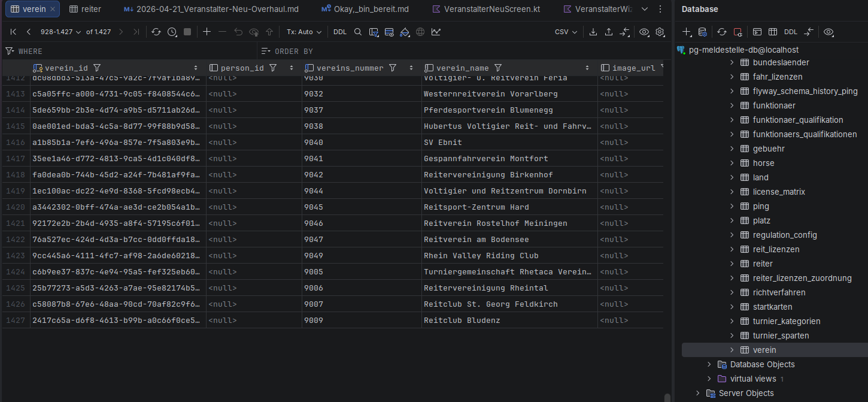
Task: Open the VeranstalterNeuScreen.kt tab
Action: [x=493, y=9]
